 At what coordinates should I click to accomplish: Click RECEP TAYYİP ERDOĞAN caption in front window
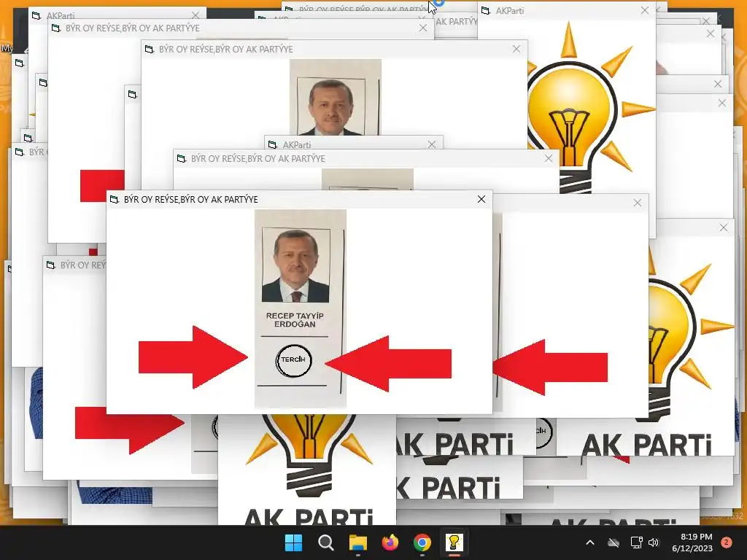[295, 320]
